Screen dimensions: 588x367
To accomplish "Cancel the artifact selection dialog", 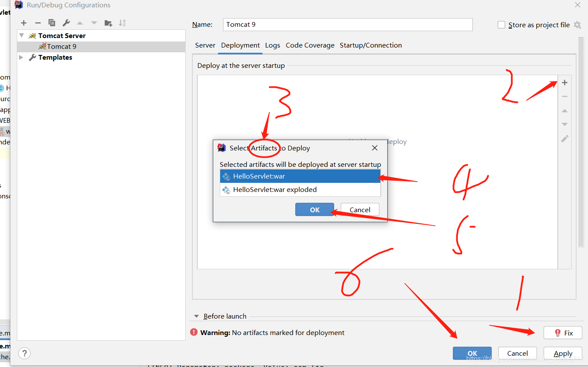I will 360,210.
